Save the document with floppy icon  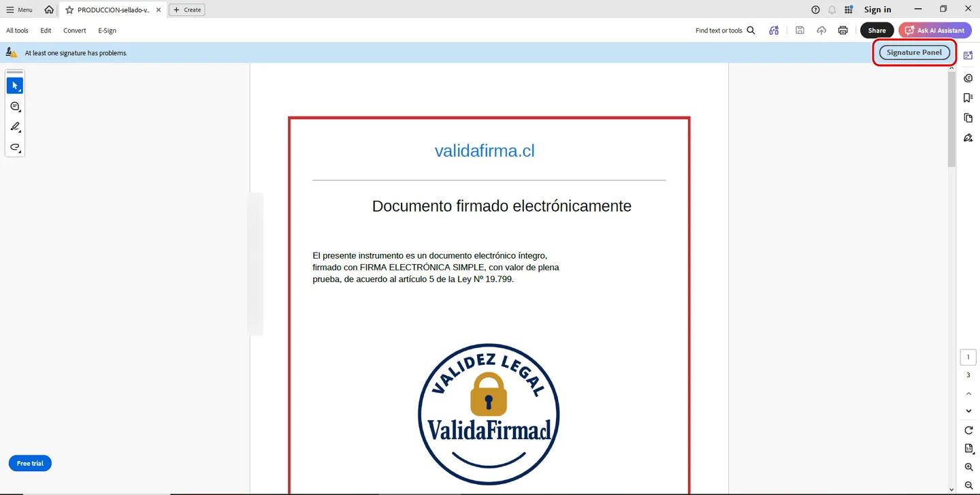pos(800,31)
